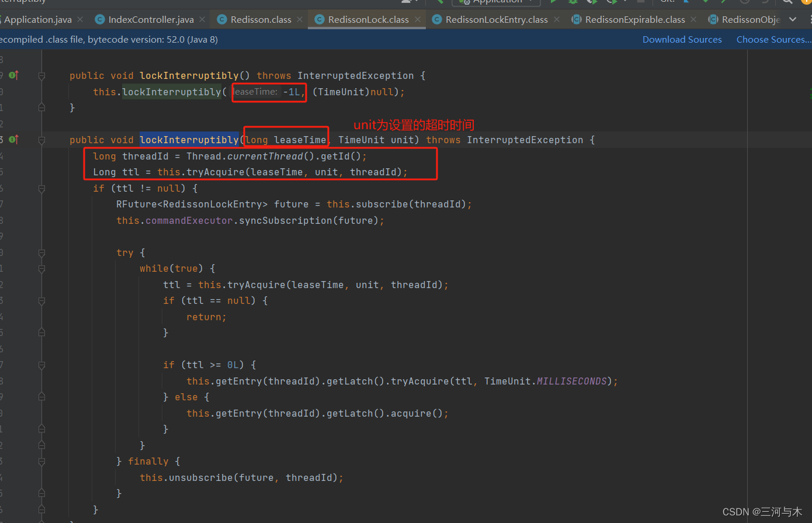Click the 'return;' statement
Viewport: 812px width, 523px height.
pos(206,317)
